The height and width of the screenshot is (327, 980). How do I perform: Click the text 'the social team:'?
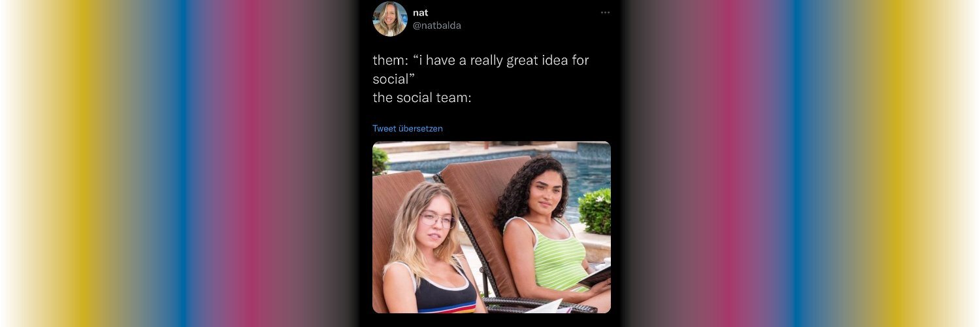click(x=422, y=98)
